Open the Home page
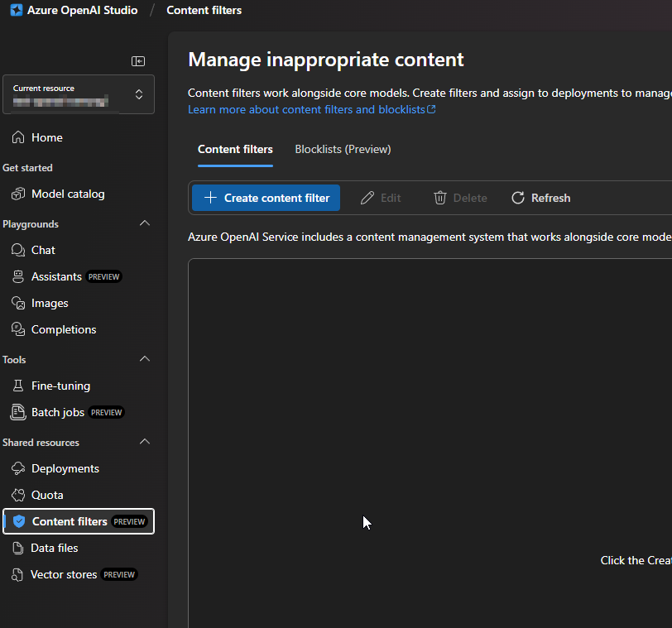Image resolution: width=672 pixels, height=628 pixels. (46, 137)
